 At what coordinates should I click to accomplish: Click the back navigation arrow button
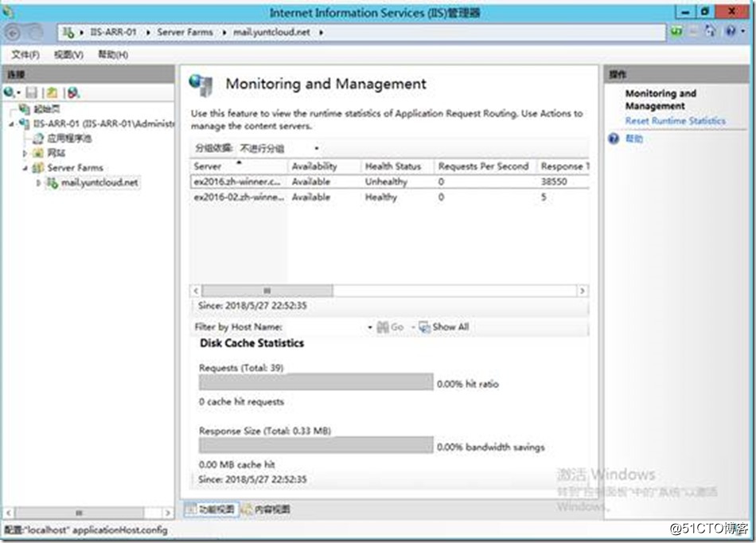click(13, 33)
